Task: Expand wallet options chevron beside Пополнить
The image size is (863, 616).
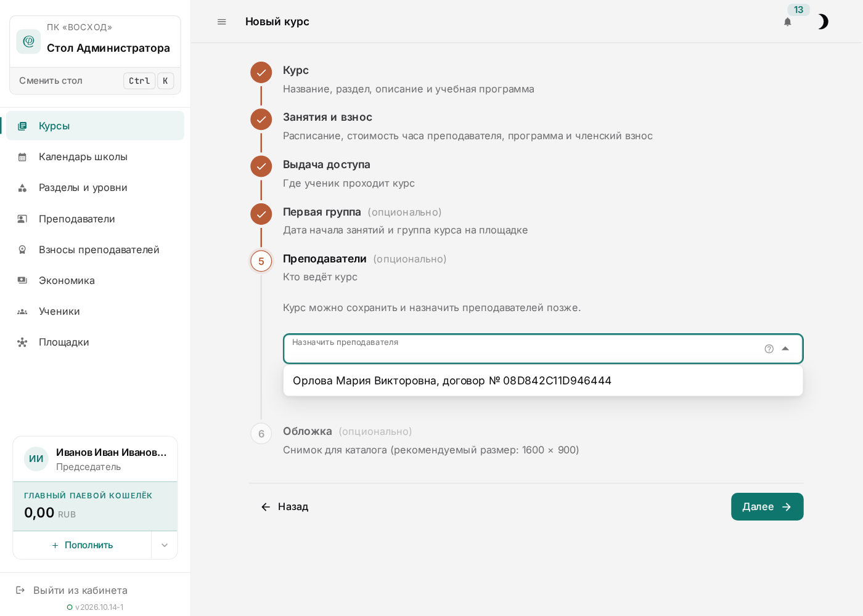Action: point(165,545)
